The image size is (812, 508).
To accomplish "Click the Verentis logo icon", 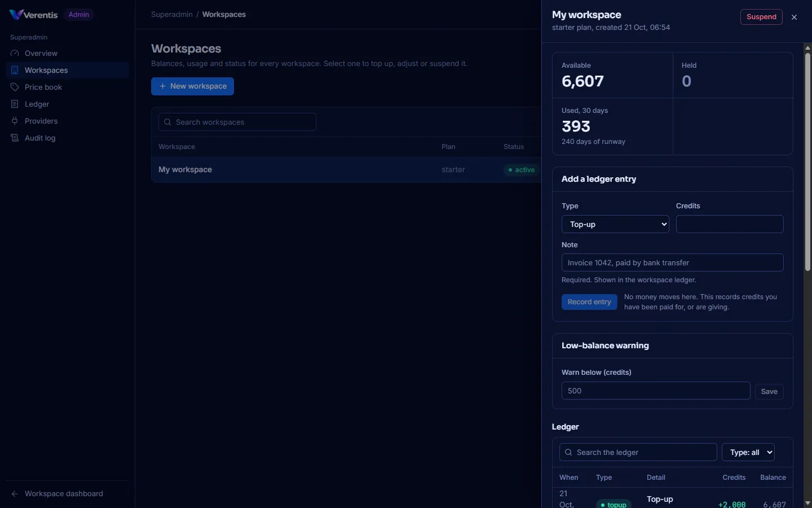I will click(16, 15).
